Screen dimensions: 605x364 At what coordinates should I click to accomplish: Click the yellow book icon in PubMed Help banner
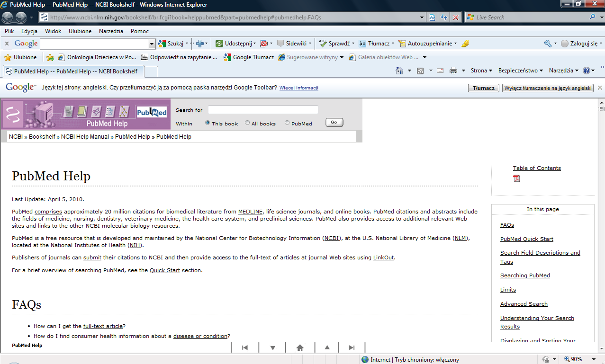82,111
